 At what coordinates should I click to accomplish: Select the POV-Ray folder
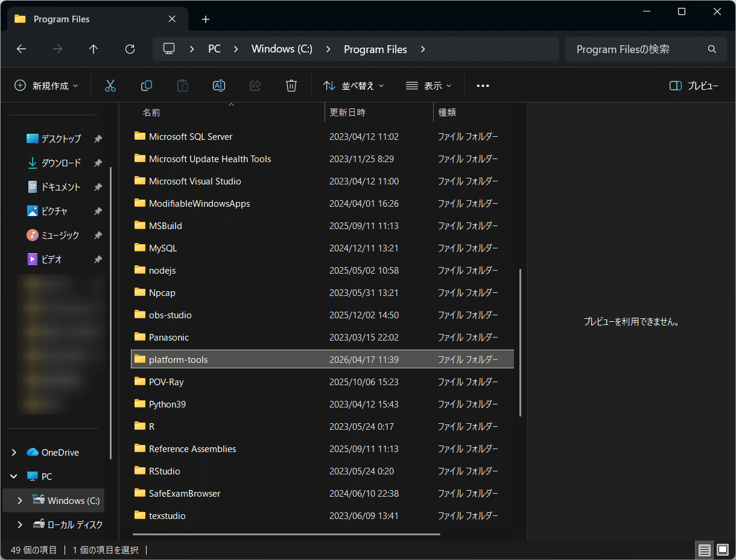click(323, 382)
